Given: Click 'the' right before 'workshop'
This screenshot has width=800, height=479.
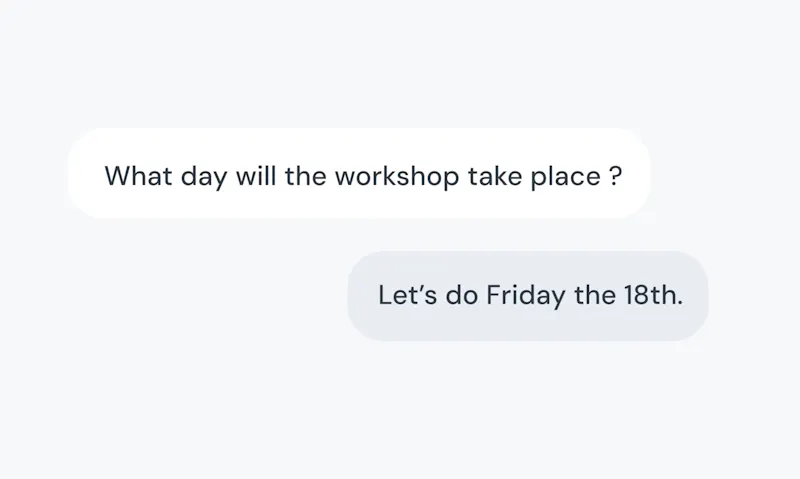Looking at the screenshot, I should [x=305, y=175].
